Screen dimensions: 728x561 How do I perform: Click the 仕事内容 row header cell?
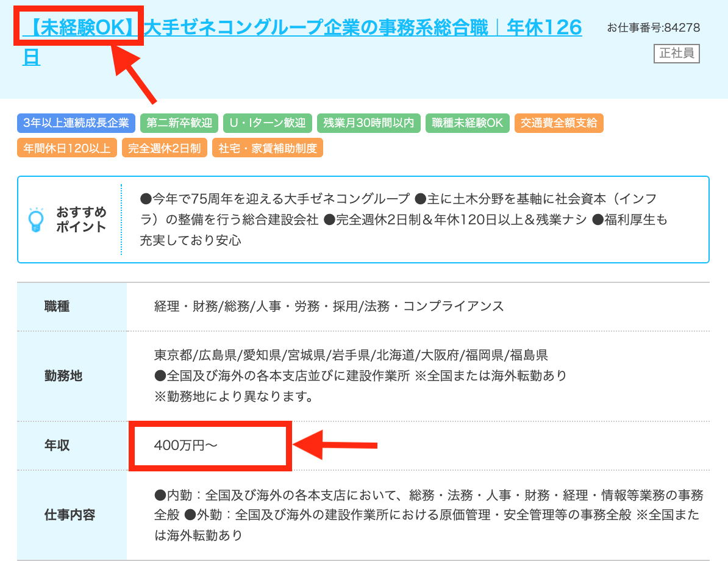click(x=70, y=515)
